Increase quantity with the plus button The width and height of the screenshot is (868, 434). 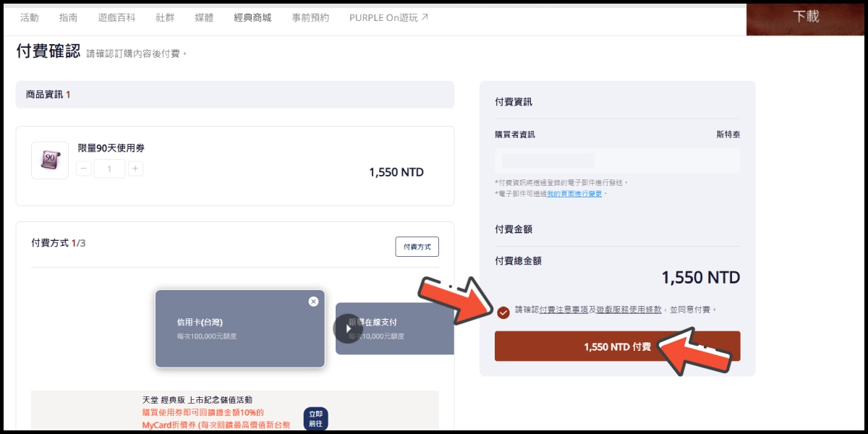tap(135, 169)
